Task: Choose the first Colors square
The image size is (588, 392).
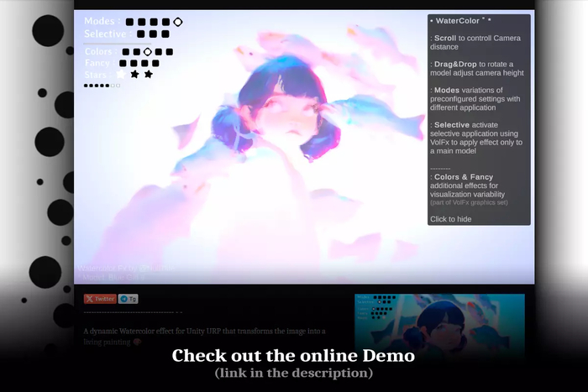Action: [x=126, y=52]
